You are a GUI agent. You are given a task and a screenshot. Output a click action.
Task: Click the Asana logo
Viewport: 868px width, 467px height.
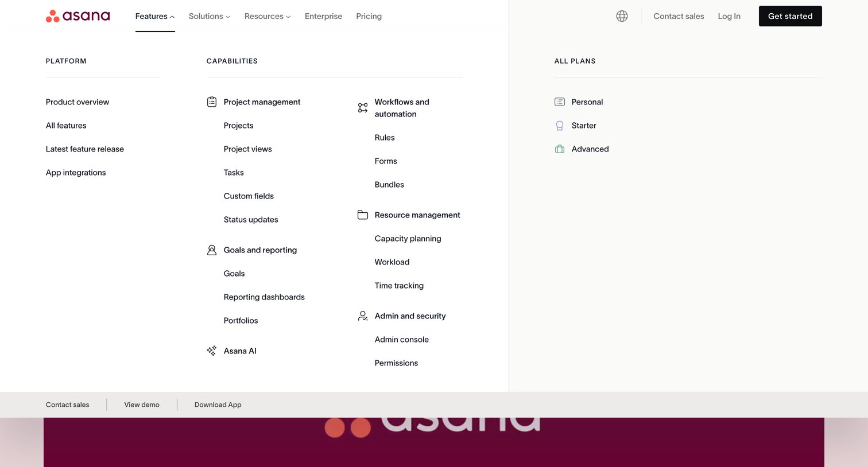77,16
